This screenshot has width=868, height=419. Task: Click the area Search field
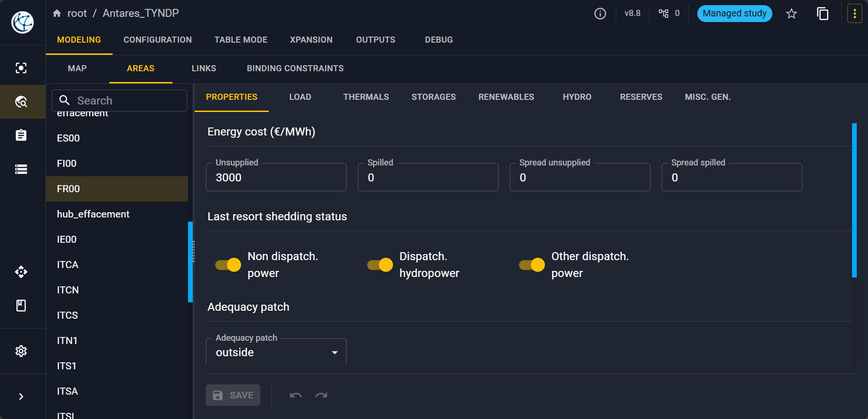pyautogui.click(x=119, y=100)
